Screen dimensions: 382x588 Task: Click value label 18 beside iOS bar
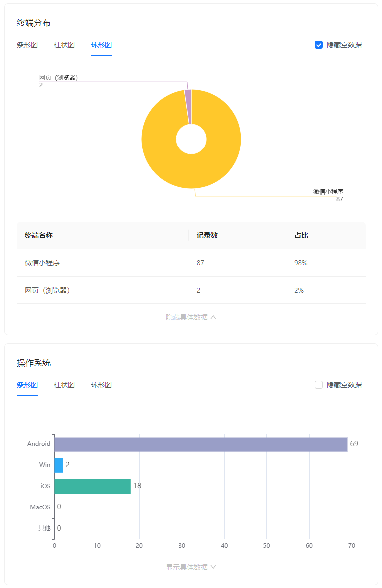pos(137,486)
